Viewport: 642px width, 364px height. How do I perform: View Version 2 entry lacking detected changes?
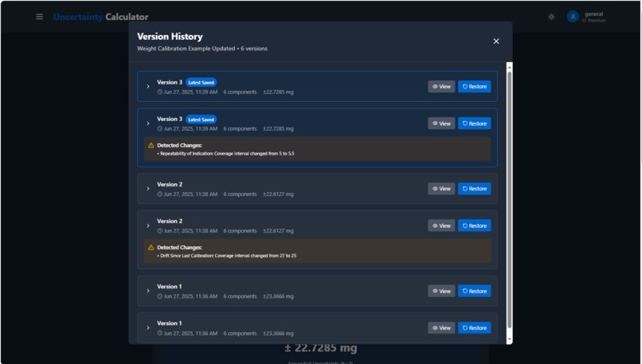(441, 189)
